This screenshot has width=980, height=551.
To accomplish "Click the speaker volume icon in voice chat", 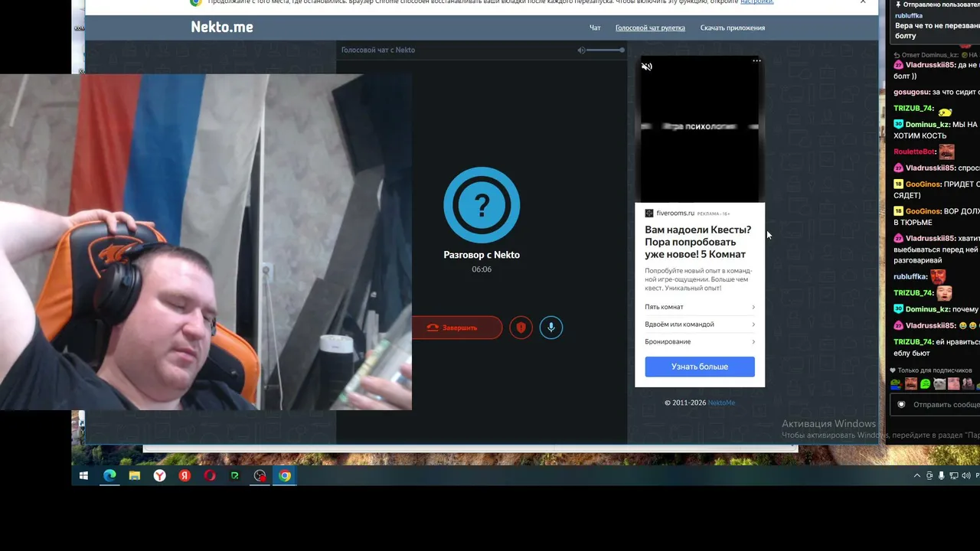I will tap(582, 50).
